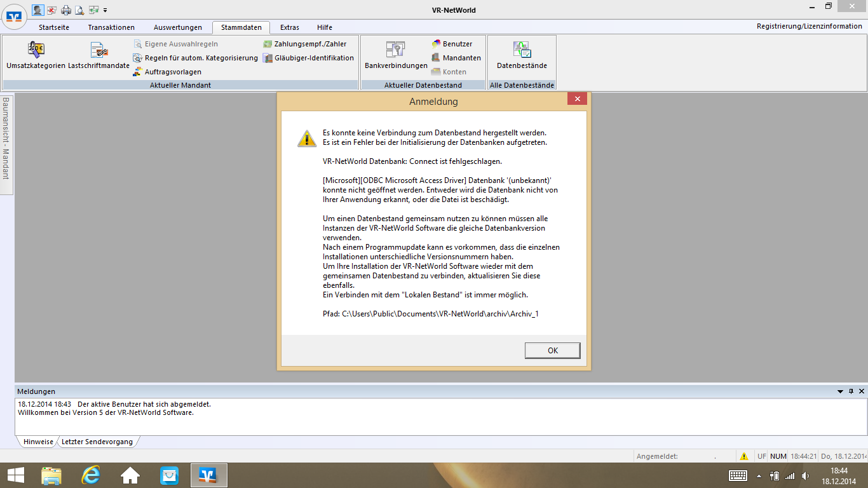Open Registrierung/Lizenzinformation
Screen dimensions: 868x488
(x=809, y=26)
